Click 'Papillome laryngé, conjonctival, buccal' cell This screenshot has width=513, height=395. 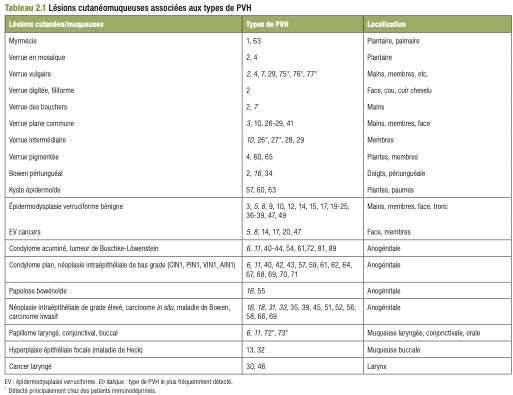click(63, 333)
